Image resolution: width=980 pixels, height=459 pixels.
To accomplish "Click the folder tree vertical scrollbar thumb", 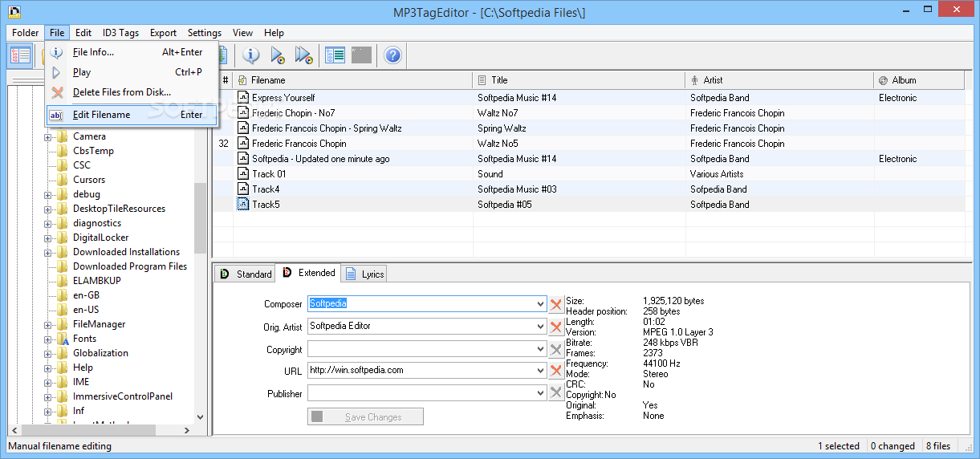I will point(201,217).
